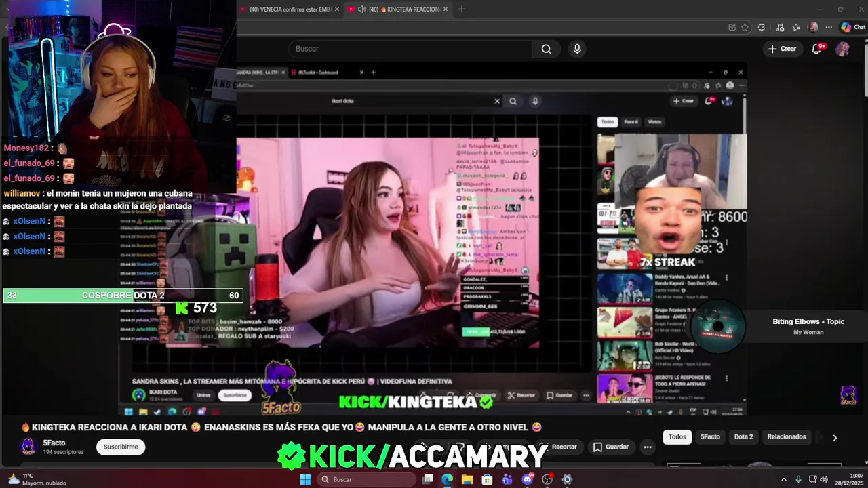Add page to favorites with star icon
868x488 pixels.
pos(745,27)
